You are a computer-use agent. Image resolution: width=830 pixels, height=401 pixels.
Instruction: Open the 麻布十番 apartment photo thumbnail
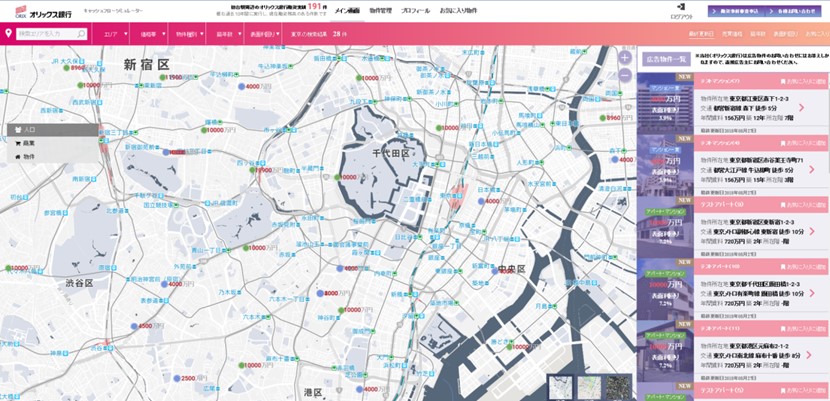(x=665, y=350)
